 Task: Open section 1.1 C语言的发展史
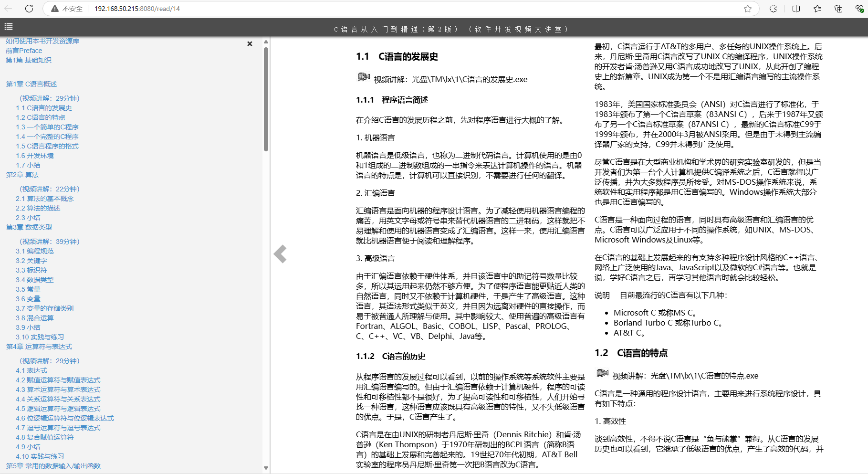[x=44, y=108]
